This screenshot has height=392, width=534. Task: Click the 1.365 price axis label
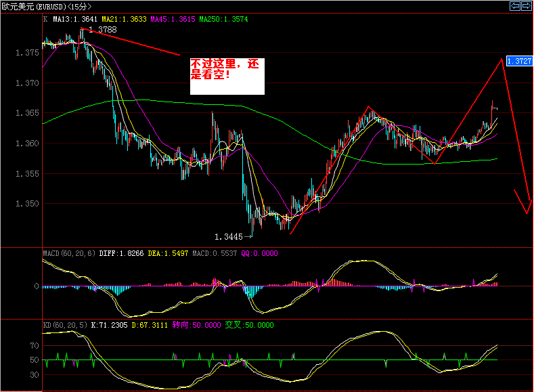(27, 113)
